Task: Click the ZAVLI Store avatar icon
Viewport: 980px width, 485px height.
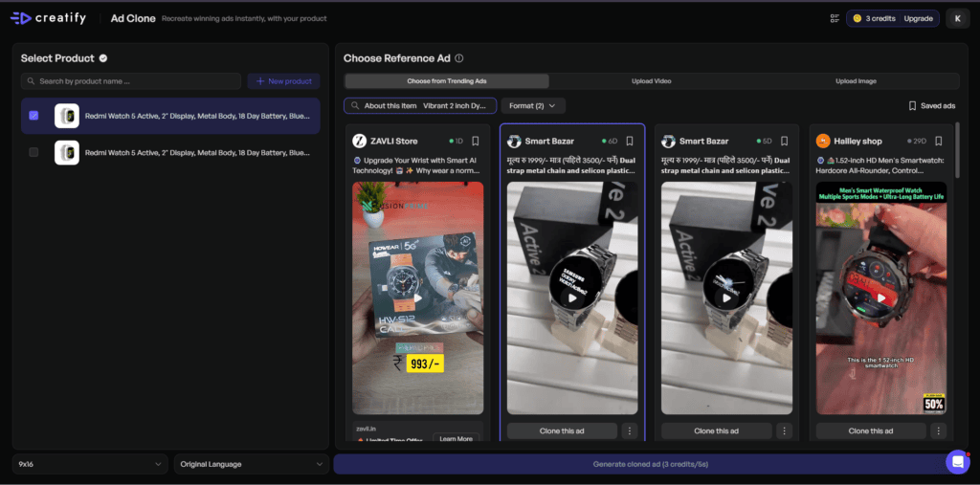Action: click(360, 141)
